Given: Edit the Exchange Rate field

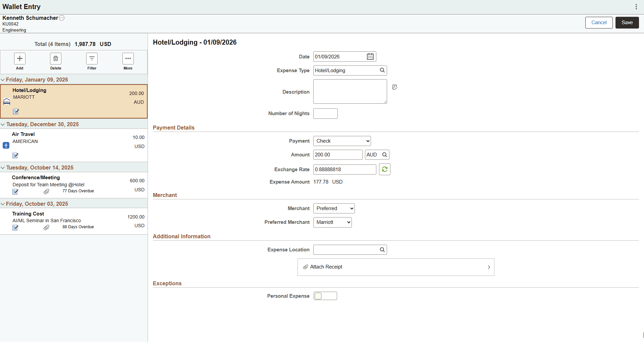Looking at the screenshot, I should click(345, 169).
